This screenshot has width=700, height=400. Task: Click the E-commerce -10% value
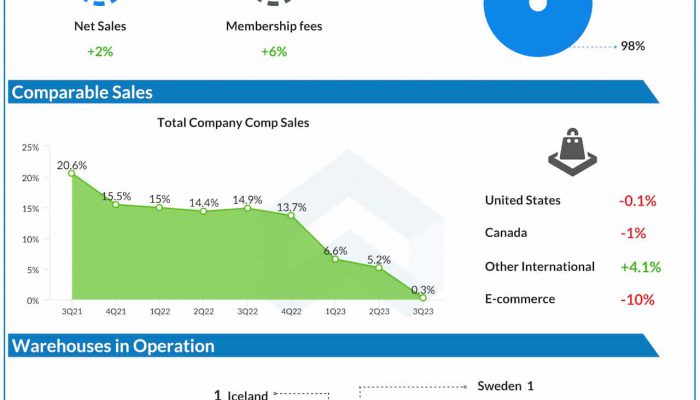click(637, 299)
